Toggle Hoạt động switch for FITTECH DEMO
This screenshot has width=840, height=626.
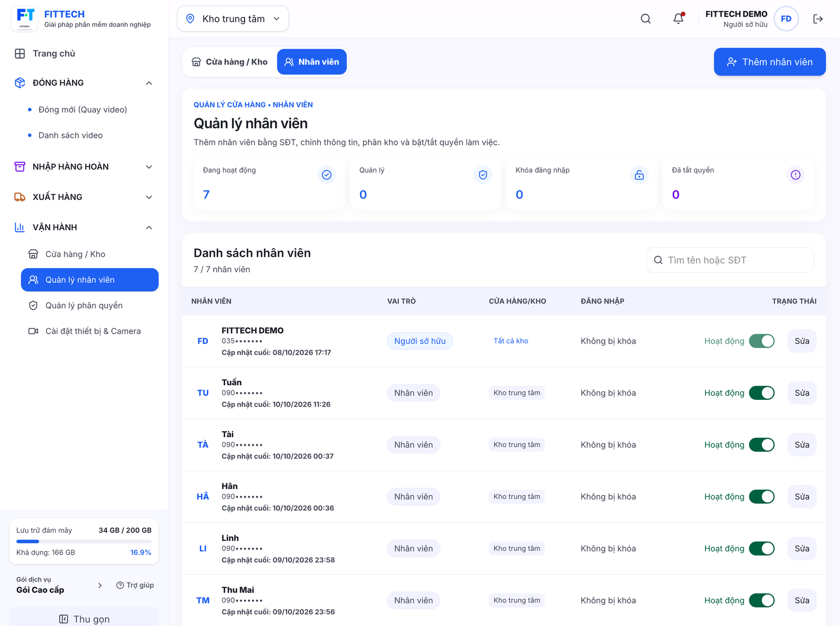point(762,341)
